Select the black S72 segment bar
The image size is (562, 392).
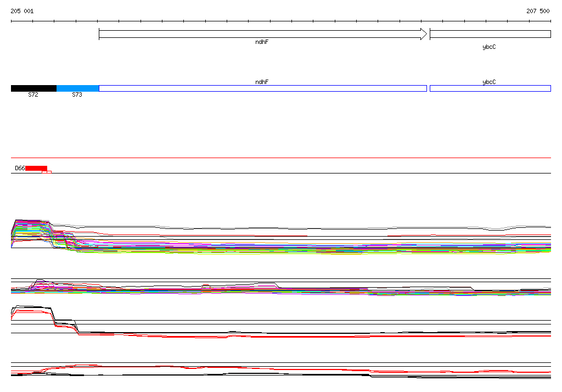coord(33,88)
